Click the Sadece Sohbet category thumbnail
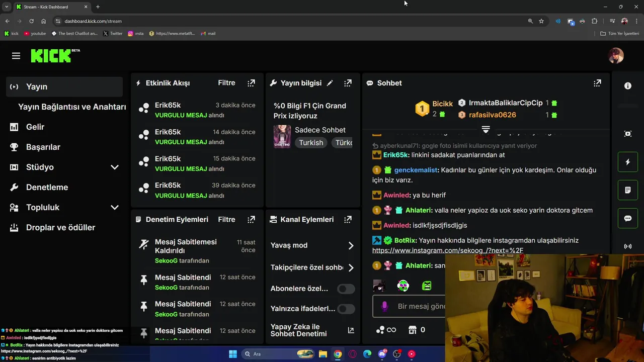The image size is (644, 362). pos(282,136)
